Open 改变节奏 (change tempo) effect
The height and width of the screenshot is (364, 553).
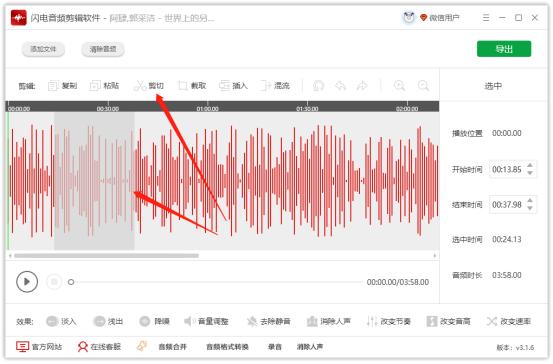388,321
